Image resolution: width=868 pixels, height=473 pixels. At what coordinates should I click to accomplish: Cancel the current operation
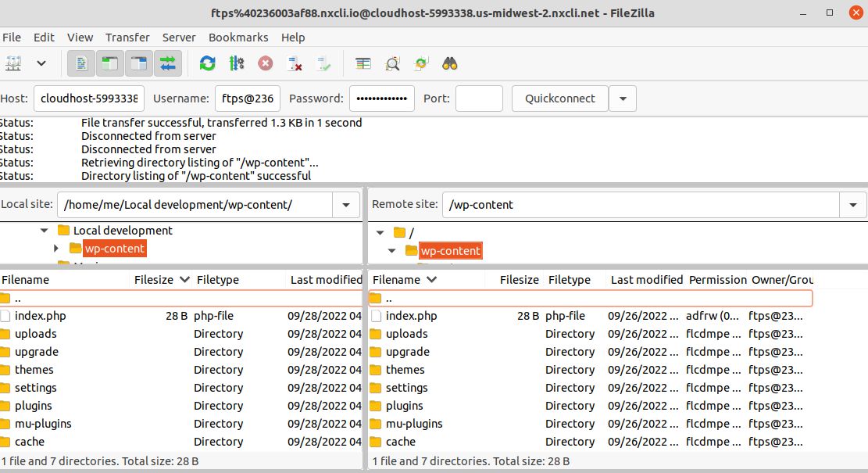(266, 63)
